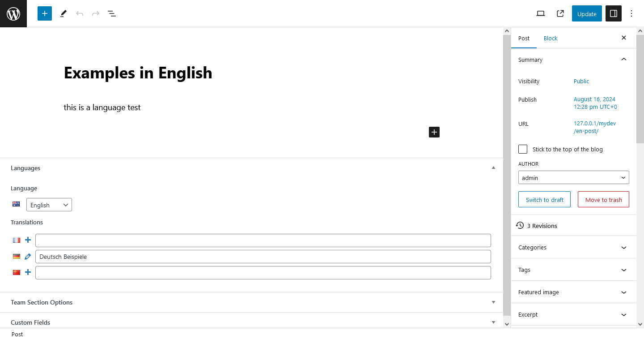Open the Language selector showing English
Viewport: 644px width, 339px height.
click(49, 205)
